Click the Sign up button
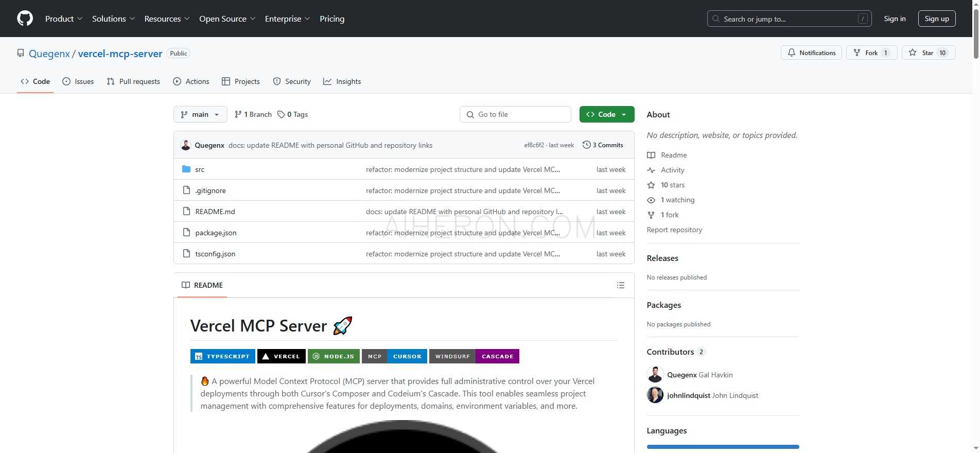The height and width of the screenshot is (453, 980). (x=937, y=19)
